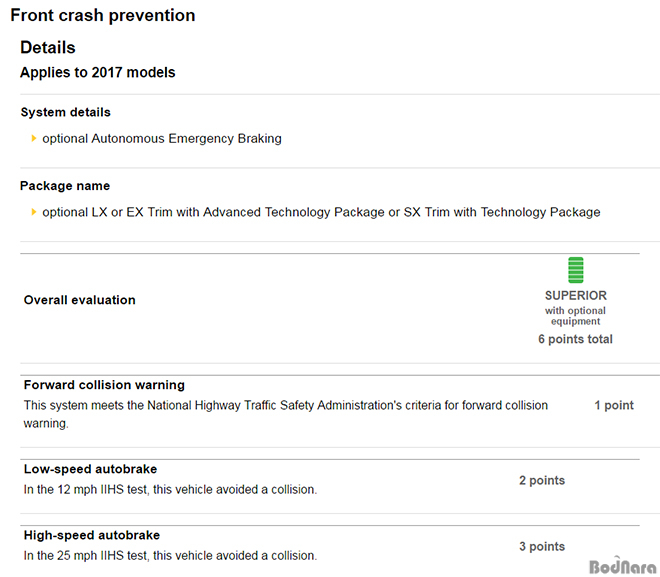Click the Advanced Technology Package description line
The height and width of the screenshot is (577, 660).
pos(321,212)
